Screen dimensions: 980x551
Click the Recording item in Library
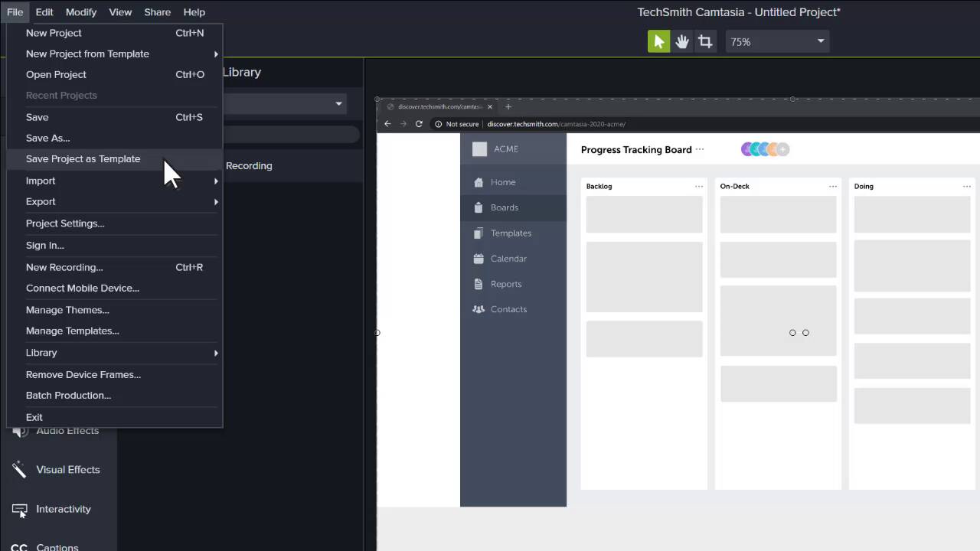(x=249, y=165)
